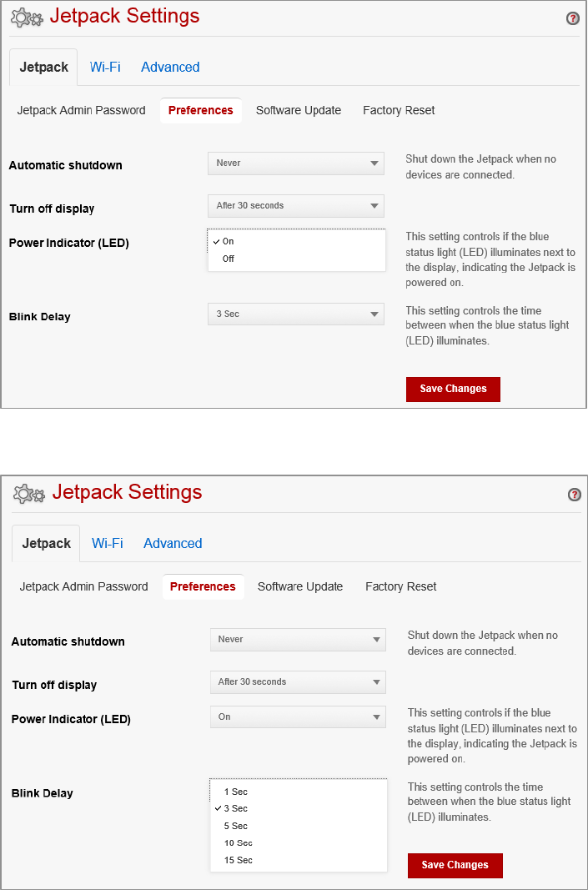
Task: Switch to the Wi-Fi tab in the upper panel
Action: coord(105,68)
